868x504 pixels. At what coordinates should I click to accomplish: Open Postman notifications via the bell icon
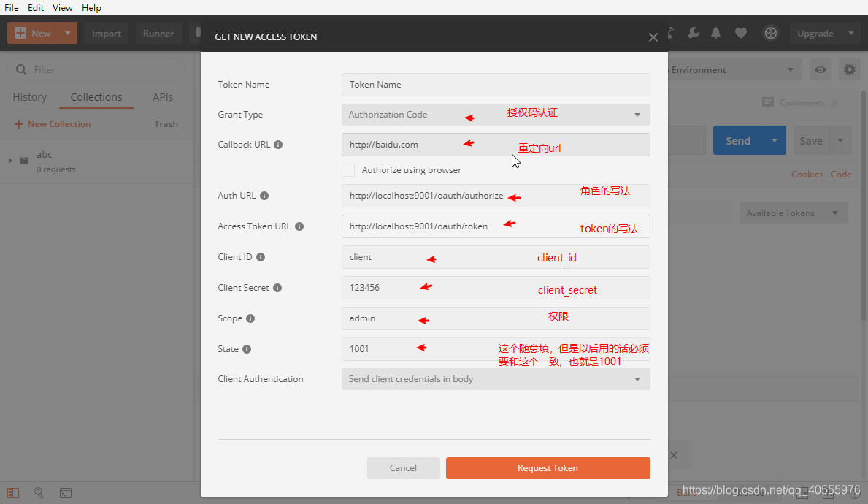click(715, 33)
